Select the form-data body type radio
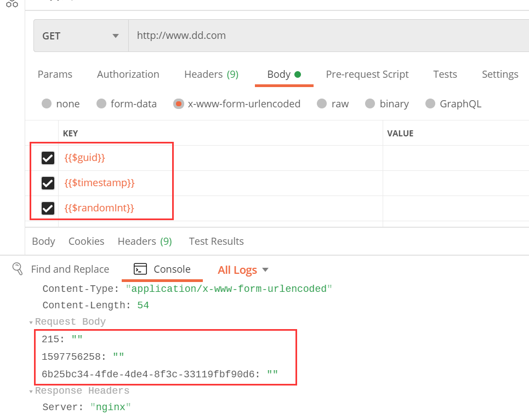Screen dimensions: 529x420 point(101,103)
